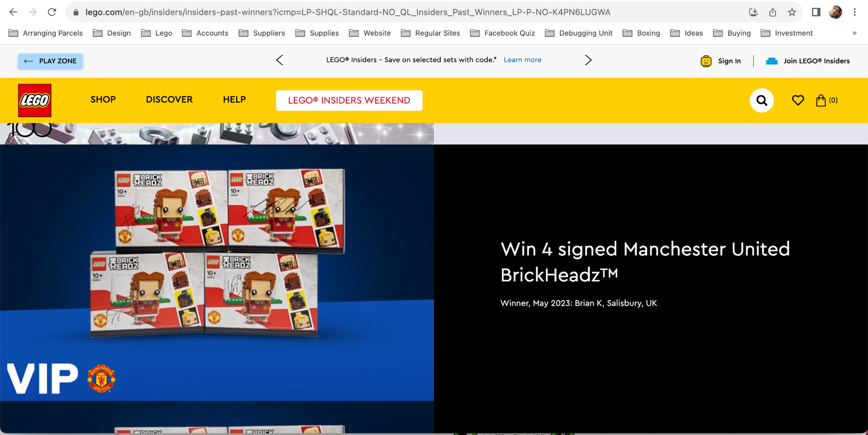Open the Website bookmark folder
868x435 pixels.
370,33
